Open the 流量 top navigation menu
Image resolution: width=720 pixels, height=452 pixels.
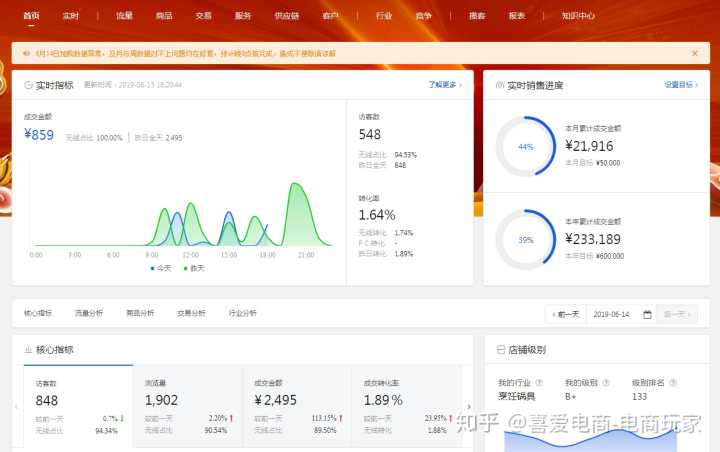pyautogui.click(x=124, y=16)
